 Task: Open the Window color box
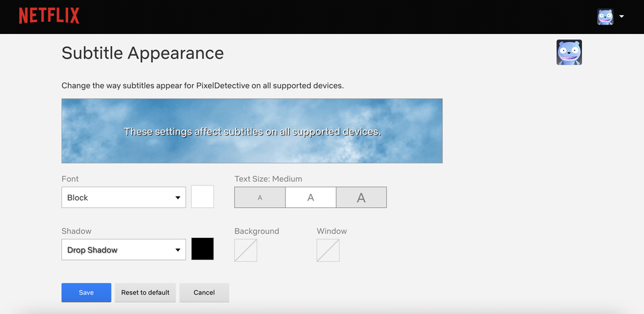pyautogui.click(x=328, y=251)
